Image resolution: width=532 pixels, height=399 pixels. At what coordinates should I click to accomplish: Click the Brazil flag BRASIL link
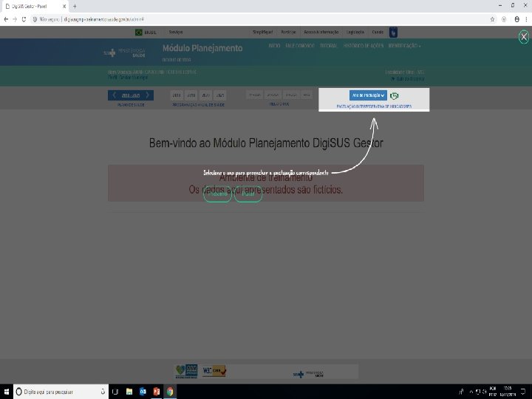146,33
